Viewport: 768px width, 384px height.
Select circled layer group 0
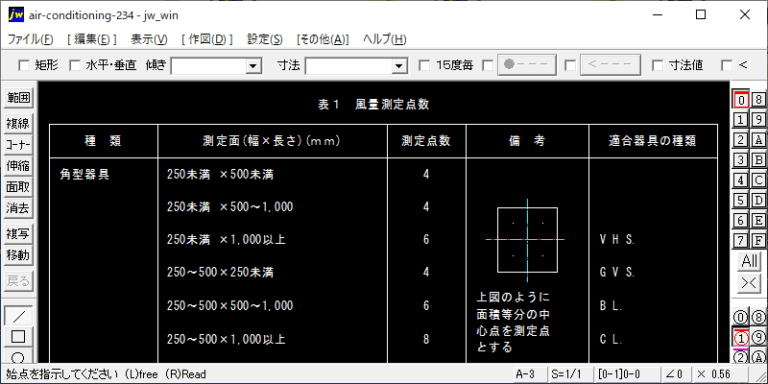coord(741,317)
